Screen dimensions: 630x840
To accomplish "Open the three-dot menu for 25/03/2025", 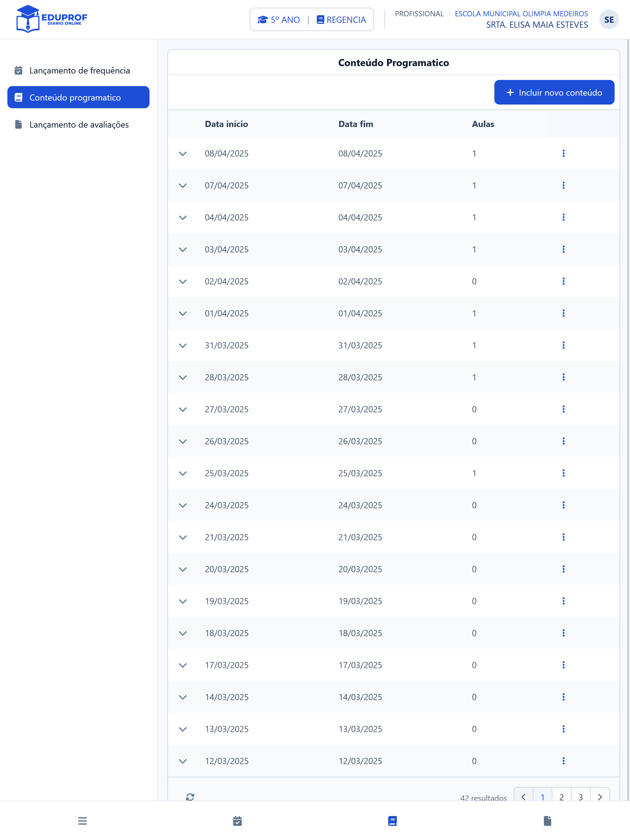I will [563, 473].
